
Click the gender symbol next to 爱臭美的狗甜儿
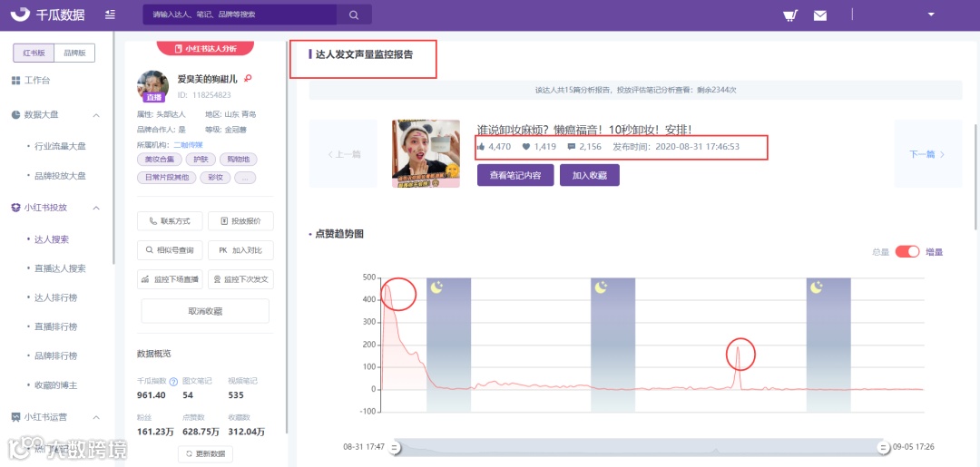[248, 79]
